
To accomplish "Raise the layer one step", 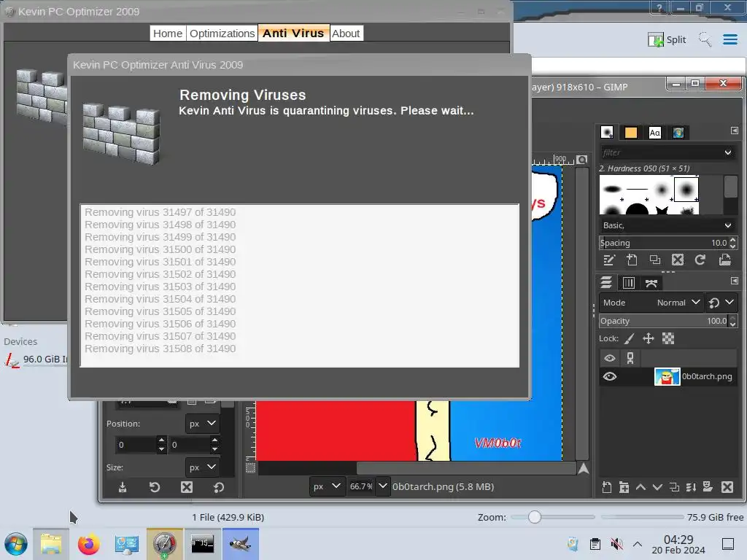I will (640, 487).
